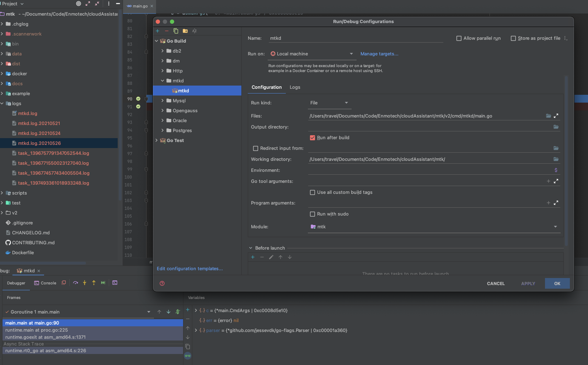Mute breakpoints in the debug toolbar
588x365 pixels.
pos(64,283)
